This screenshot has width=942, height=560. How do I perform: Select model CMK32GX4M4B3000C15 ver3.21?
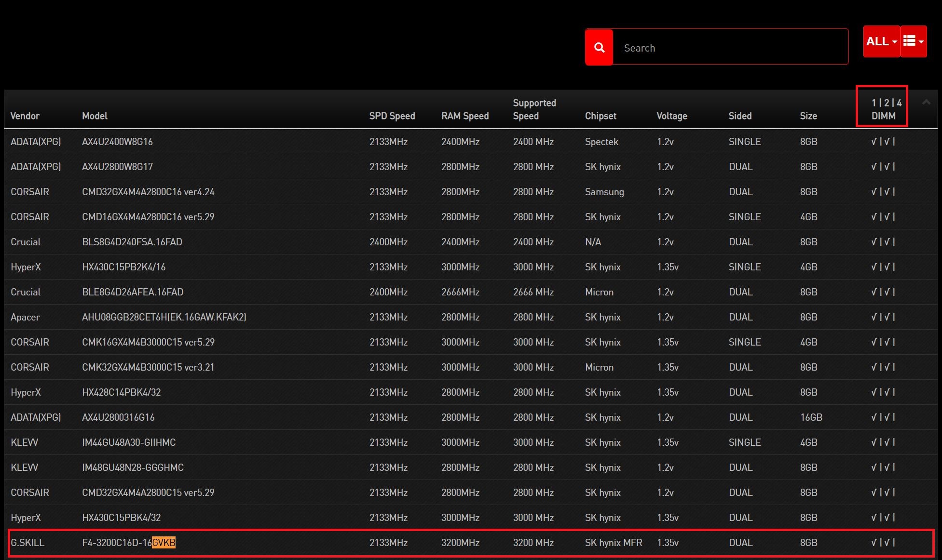click(x=148, y=367)
